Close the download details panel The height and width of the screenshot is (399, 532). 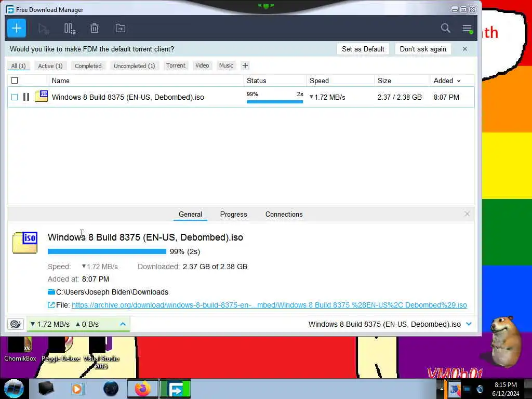467,214
